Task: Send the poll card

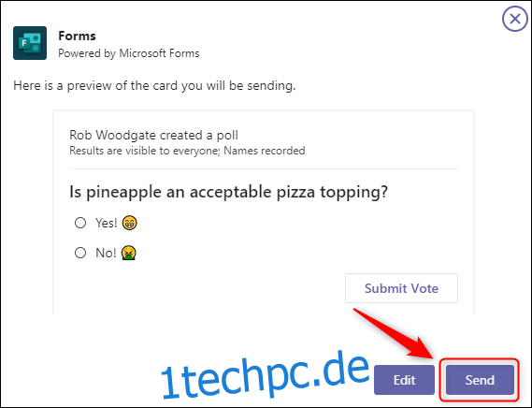Action: [x=480, y=380]
